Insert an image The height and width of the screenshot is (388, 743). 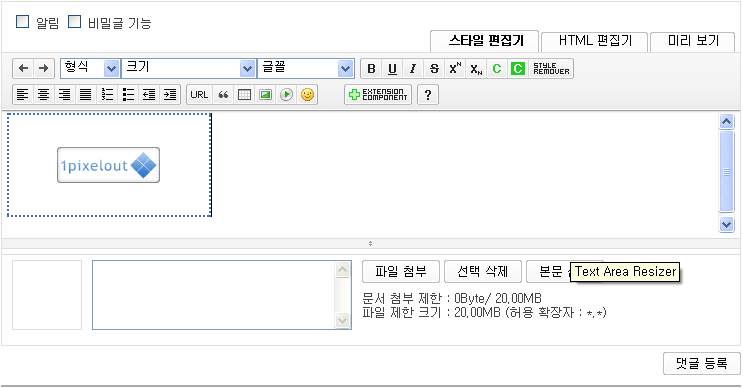265,94
